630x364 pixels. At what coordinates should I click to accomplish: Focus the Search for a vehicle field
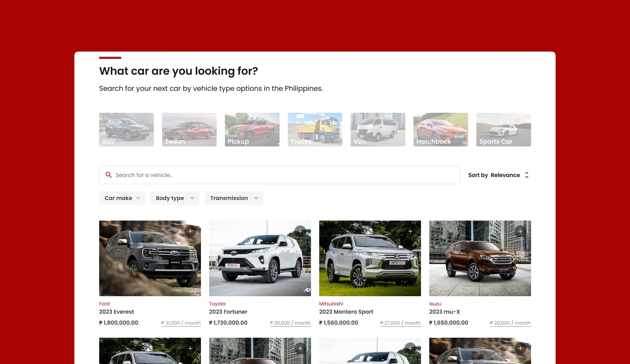(280, 175)
